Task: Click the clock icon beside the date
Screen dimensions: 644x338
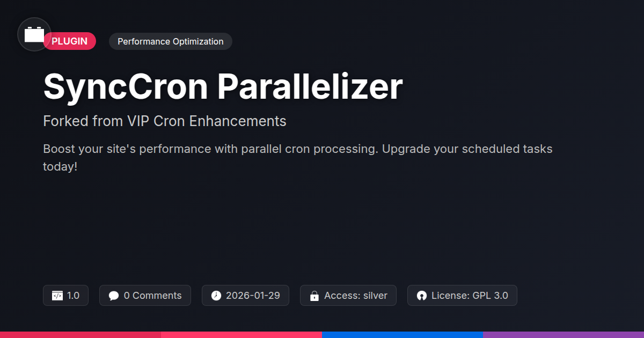Action: pyautogui.click(x=216, y=296)
